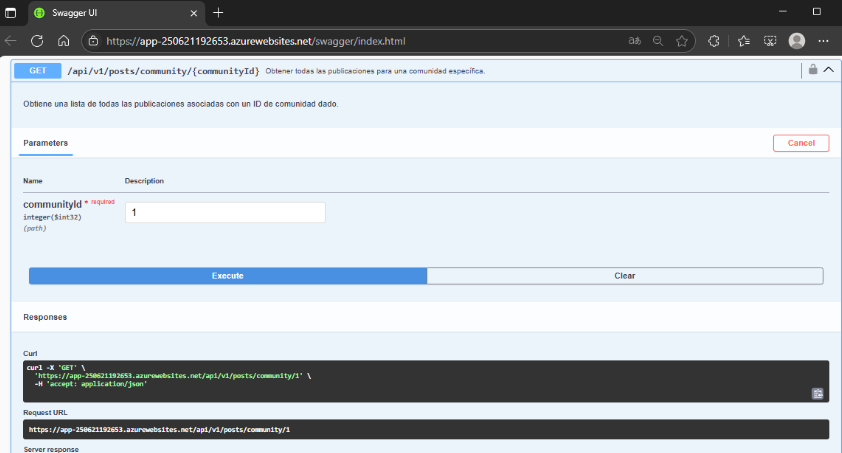Open the screenshot tool icon in toolbar
842x453 pixels.
pyautogui.click(x=770, y=41)
